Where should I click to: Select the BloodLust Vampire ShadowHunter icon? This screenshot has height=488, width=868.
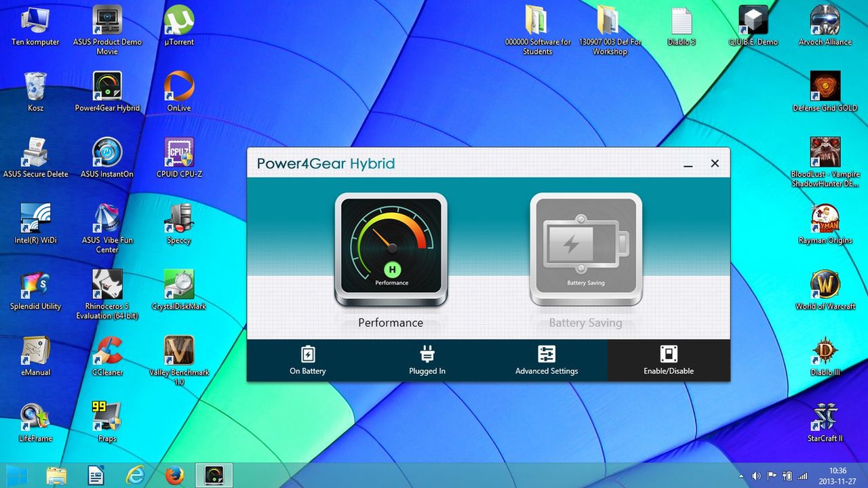(x=825, y=163)
